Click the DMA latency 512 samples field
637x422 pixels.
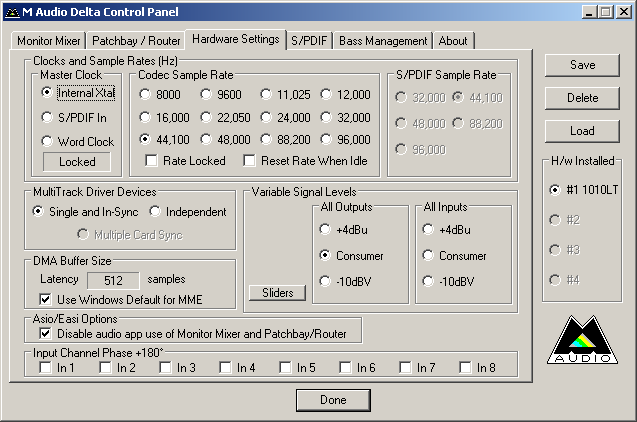click(113, 280)
